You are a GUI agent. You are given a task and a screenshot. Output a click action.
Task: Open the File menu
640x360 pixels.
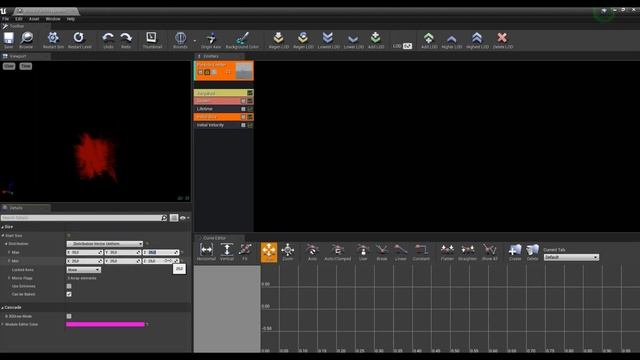pos(5,19)
